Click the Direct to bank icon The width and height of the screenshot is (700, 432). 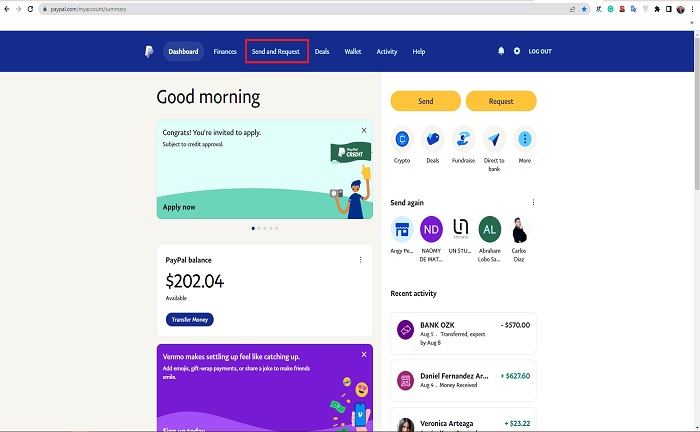click(x=494, y=139)
